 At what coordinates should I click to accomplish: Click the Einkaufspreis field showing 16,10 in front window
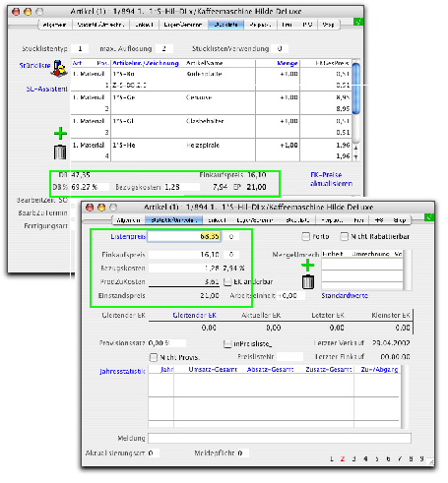coord(184,255)
